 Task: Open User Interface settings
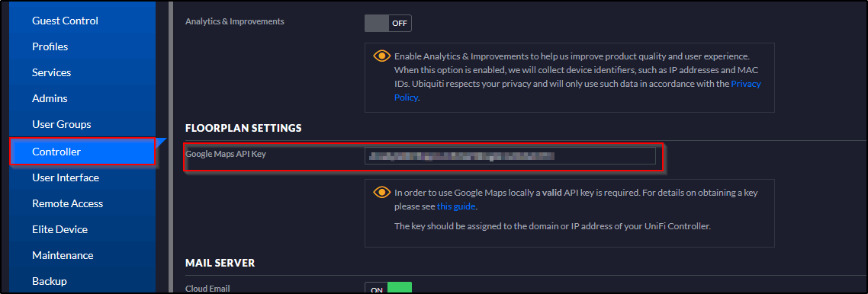66,177
